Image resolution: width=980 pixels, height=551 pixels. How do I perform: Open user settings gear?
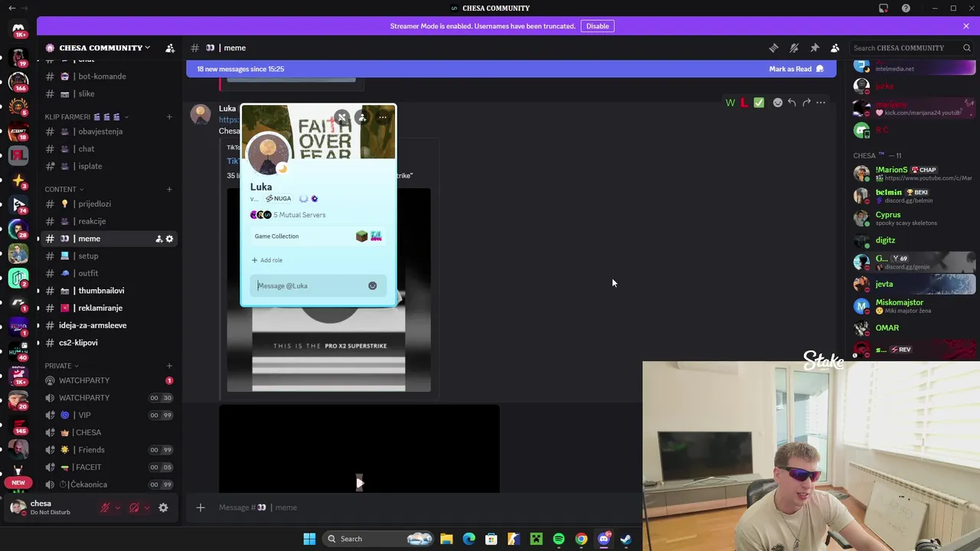point(163,507)
